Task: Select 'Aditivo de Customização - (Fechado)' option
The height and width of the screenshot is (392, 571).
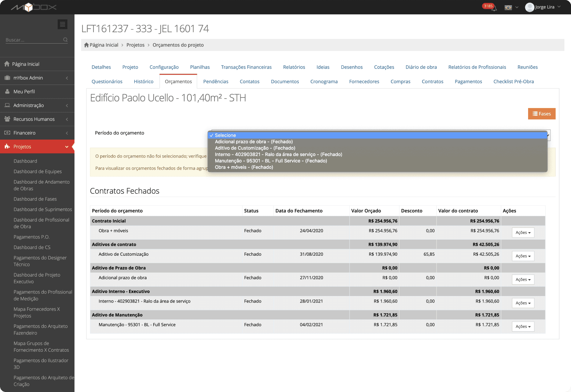Action: [x=377, y=148]
